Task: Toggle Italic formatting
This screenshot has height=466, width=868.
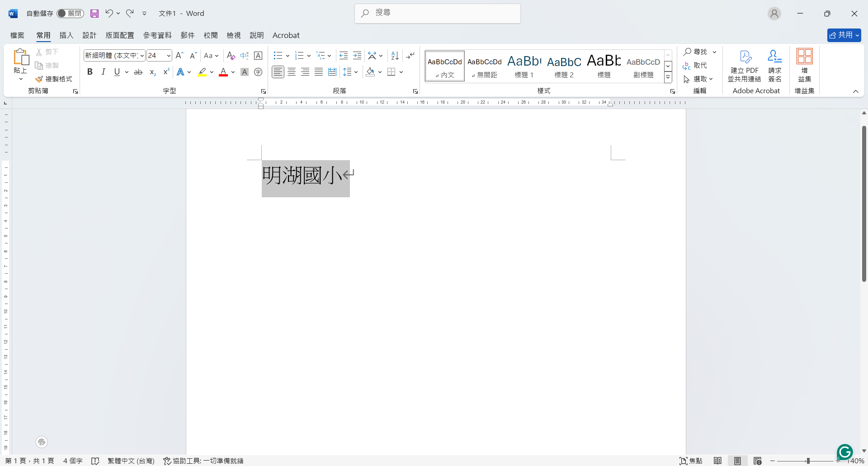Action: pyautogui.click(x=104, y=72)
